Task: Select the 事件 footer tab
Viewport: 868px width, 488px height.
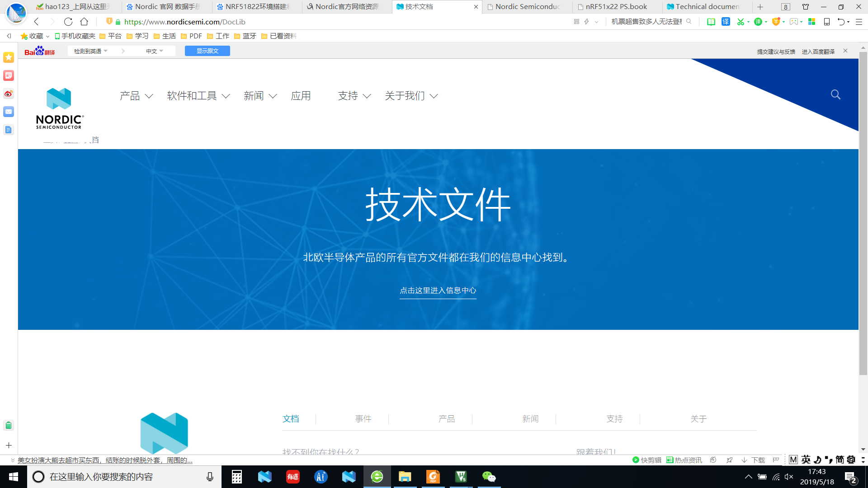Action: click(x=363, y=419)
